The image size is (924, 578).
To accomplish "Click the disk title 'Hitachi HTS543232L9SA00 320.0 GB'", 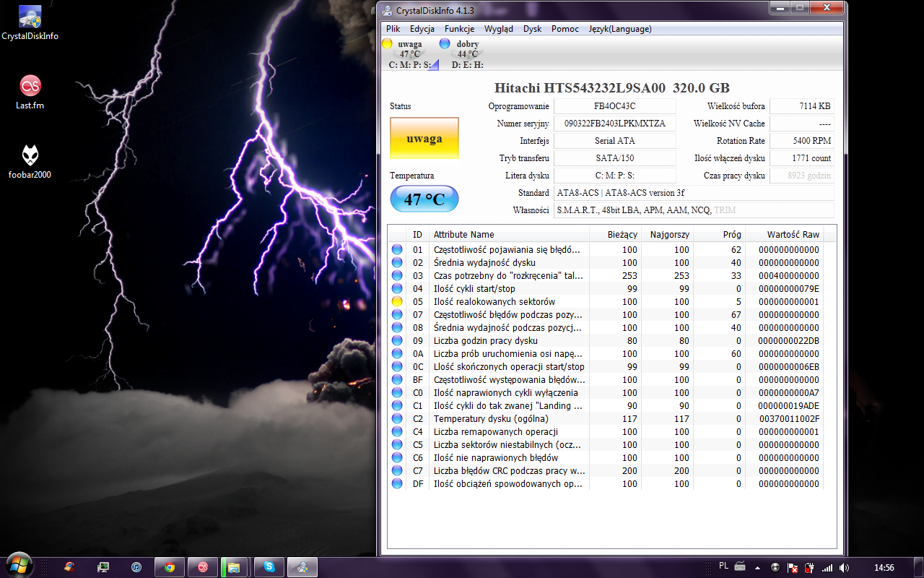I will 612,87.
